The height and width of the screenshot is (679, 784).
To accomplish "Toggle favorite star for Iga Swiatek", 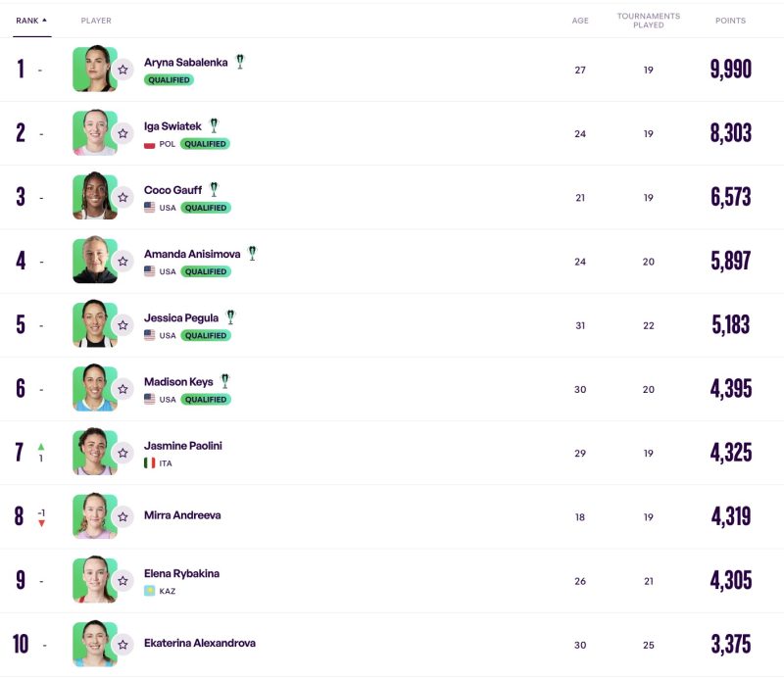I will [122, 133].
